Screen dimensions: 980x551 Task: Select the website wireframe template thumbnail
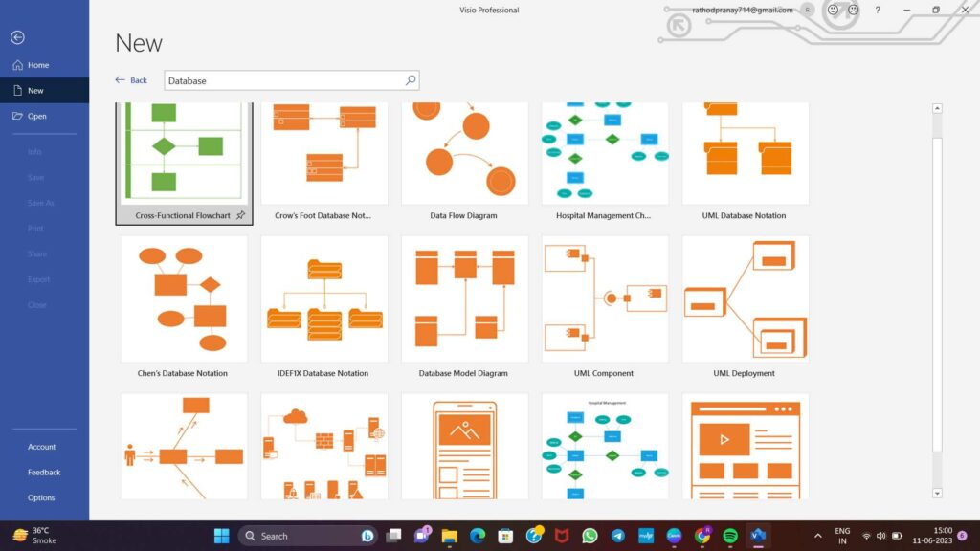tap(745, 446)
